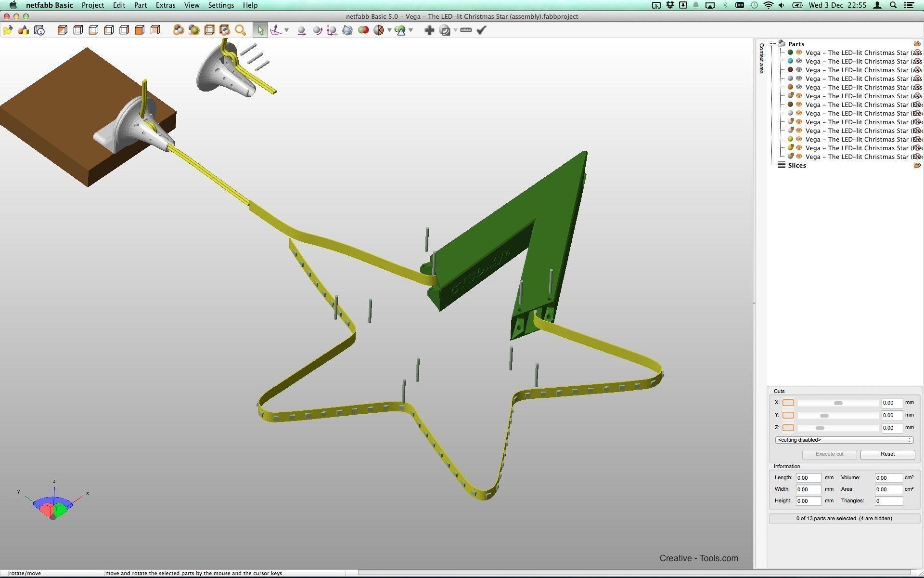
Task: Open the Extras menu
Action: point(165,5)
